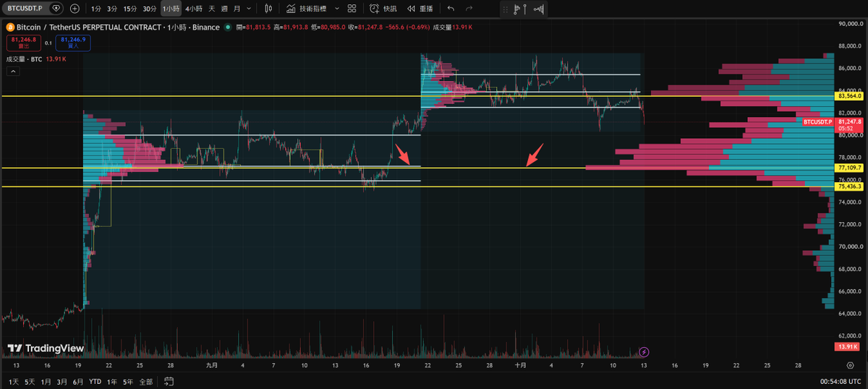The image size is (868, 389).
Task: Click the 00:54:08 UTC clock
Action: coord(841,381)
